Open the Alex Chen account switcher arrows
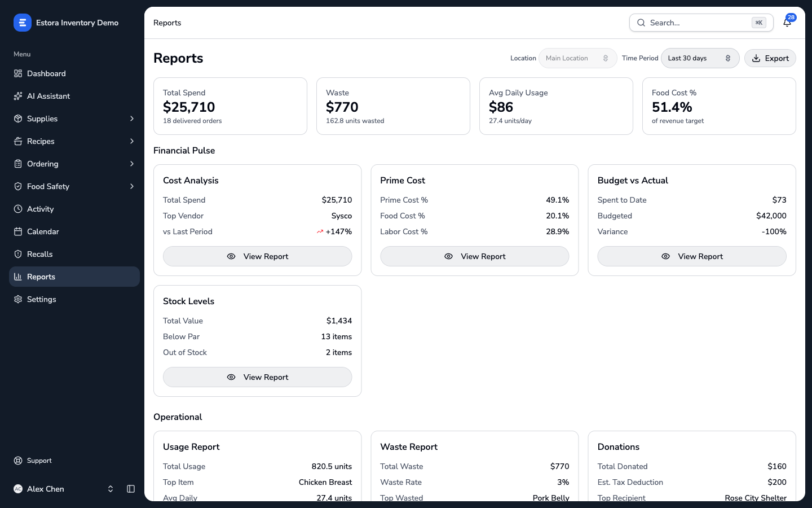The image size is (812, 508). point(111,489)
